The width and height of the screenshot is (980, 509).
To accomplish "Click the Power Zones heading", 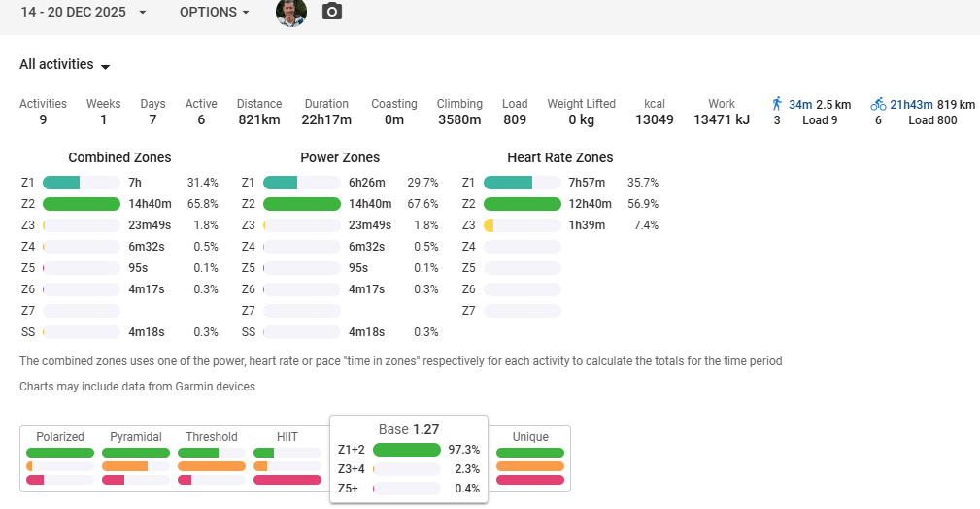I will pos(340,157).
